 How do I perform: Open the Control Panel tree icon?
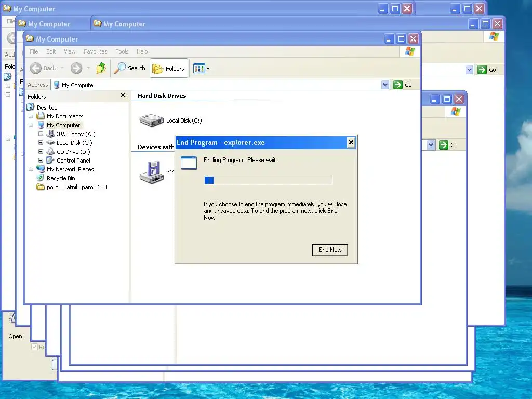[50, 160]
